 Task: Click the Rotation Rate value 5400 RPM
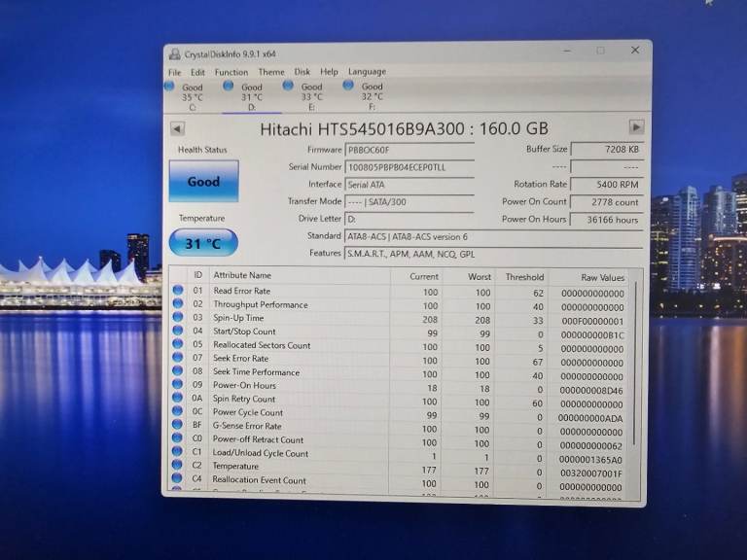[x=607, y=185]
